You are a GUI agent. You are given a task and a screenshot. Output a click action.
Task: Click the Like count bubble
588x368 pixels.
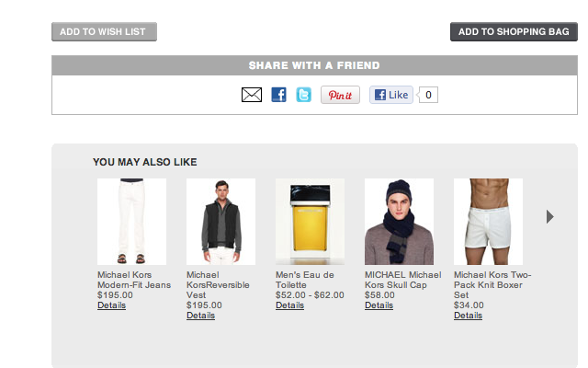[428, 95]
